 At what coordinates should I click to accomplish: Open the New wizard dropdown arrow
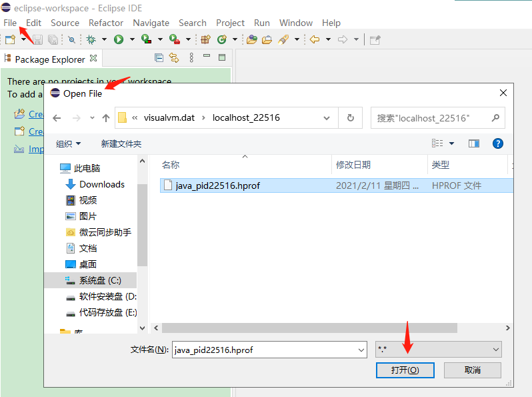click(x=23, y=39)
